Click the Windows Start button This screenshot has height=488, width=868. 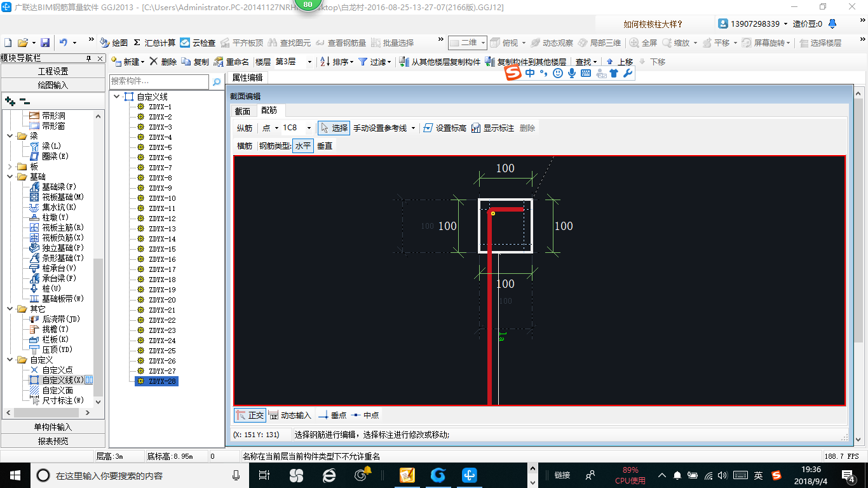14,475
